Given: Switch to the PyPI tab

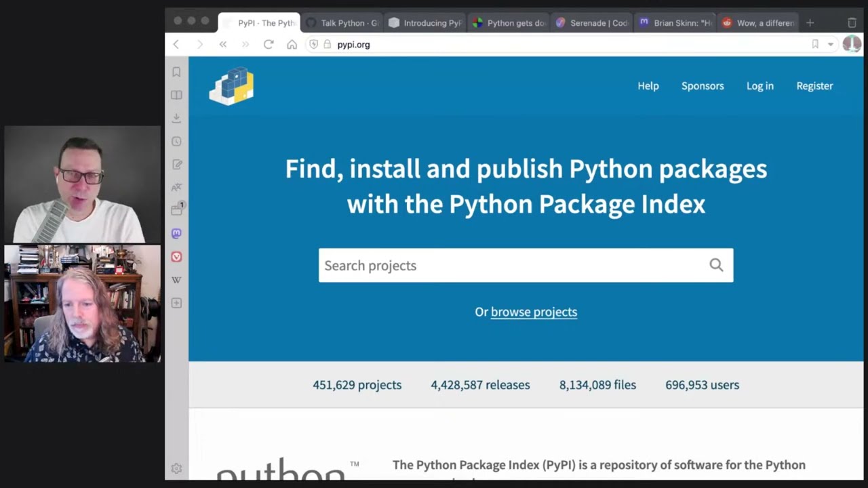Looking at the screenshot, I should pos(258,22).
